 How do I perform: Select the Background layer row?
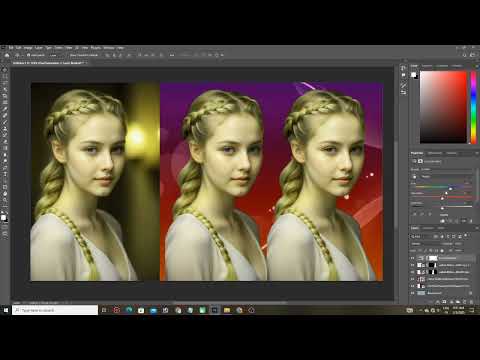point(443,293)
